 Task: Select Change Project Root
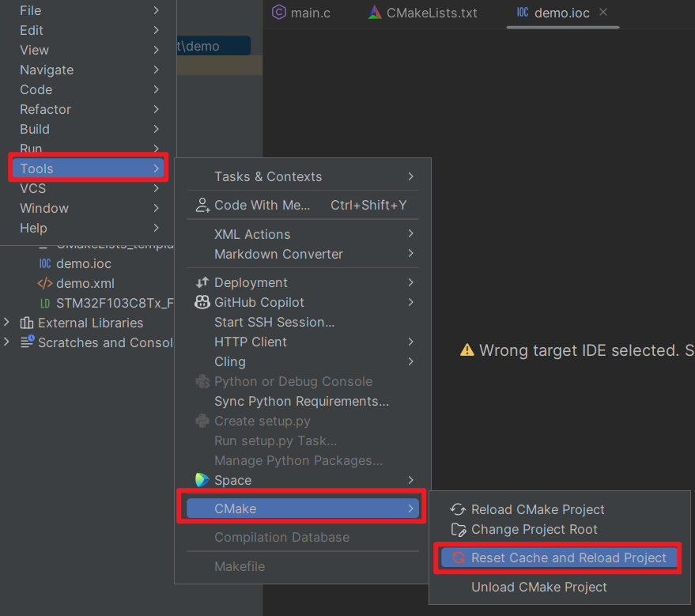tap(560, 529)
